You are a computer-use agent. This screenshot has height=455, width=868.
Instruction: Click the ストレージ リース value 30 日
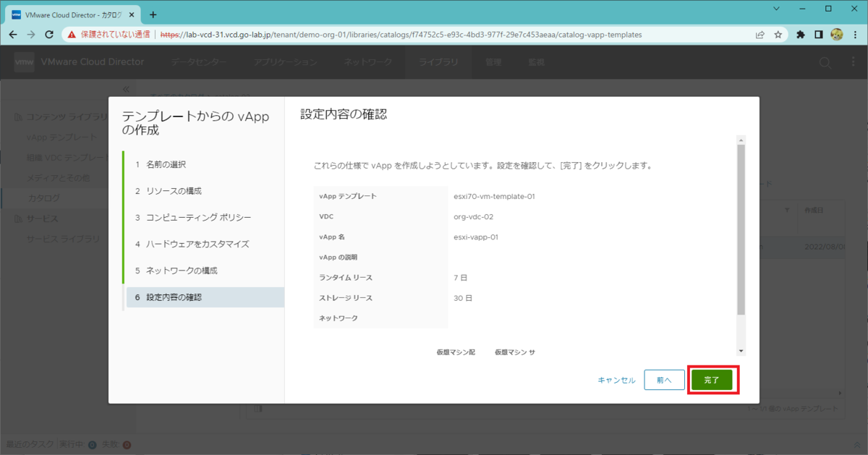pos(463,297)
